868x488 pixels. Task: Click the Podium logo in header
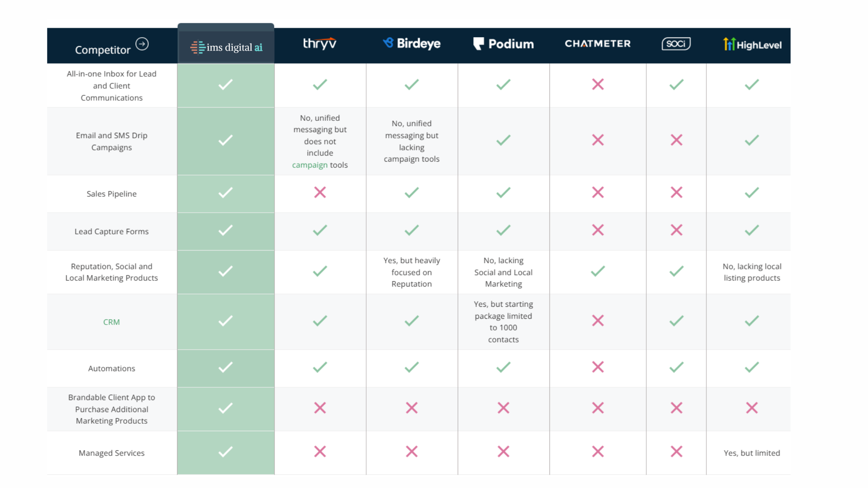[503, 44]
